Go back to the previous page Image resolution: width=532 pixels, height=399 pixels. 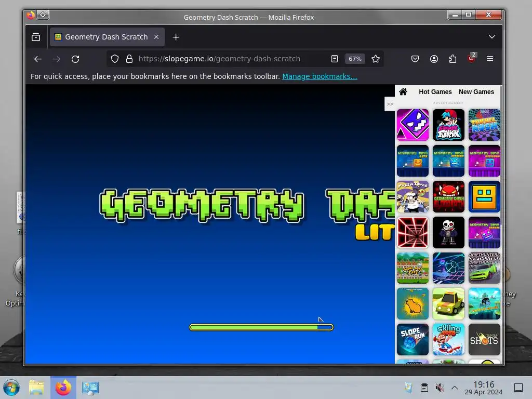pyautogui.click(x=37, y=59)
